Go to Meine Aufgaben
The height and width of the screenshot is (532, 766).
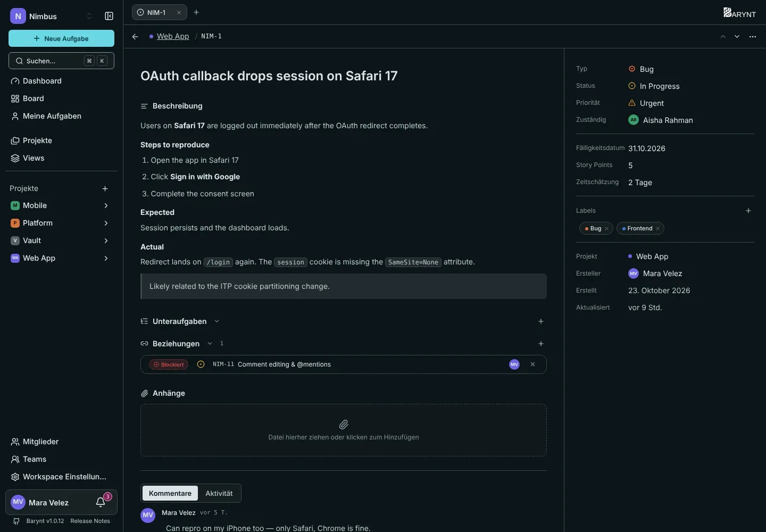(61, 116)
